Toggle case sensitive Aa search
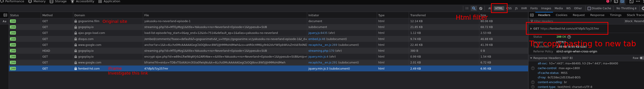 point(4,21)
